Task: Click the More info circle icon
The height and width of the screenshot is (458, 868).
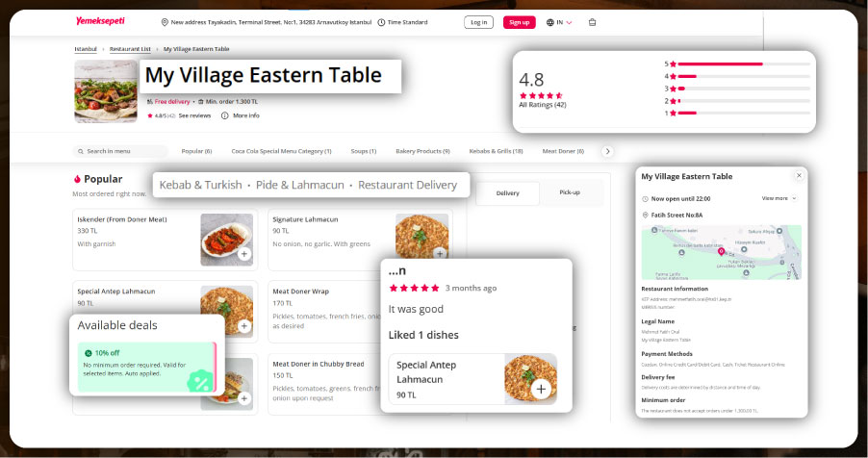Action: pyautogui.click(x=224, y=115)
